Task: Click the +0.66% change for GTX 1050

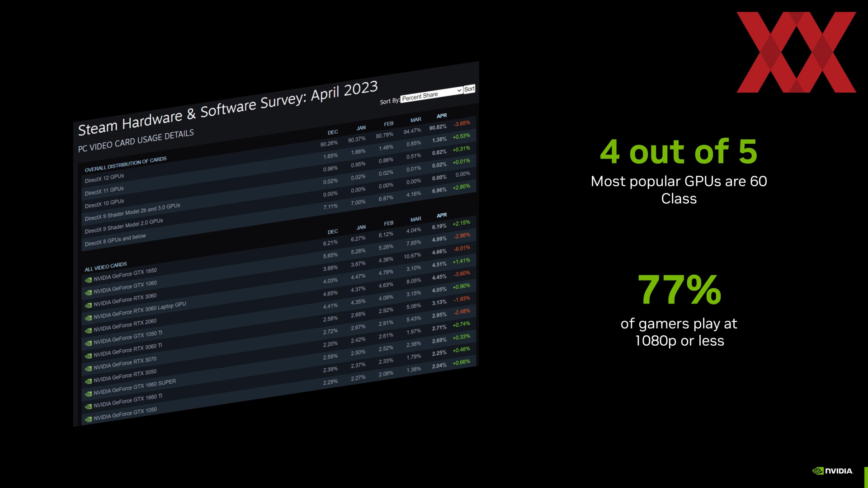Action: pos(462,362)
